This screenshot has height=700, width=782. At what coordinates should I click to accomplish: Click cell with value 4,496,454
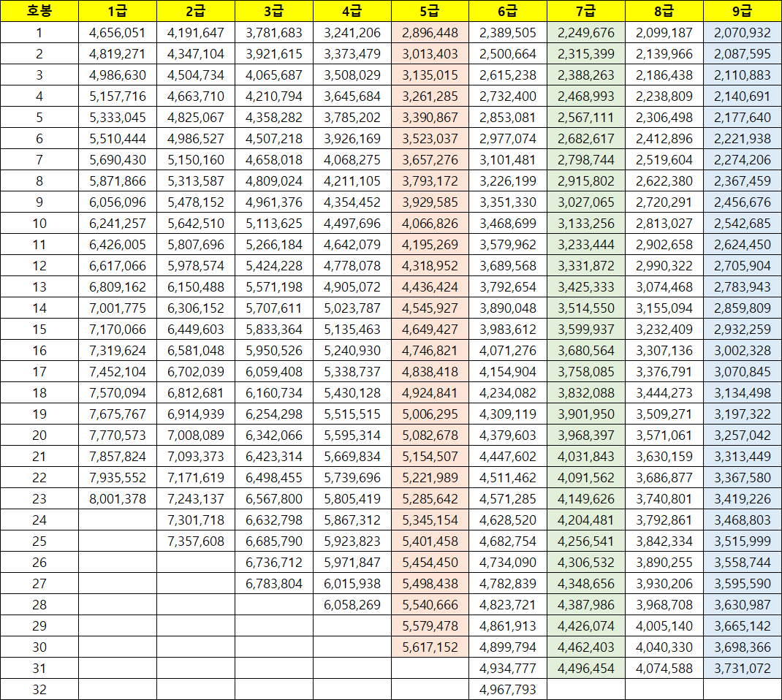pos(586,668)
